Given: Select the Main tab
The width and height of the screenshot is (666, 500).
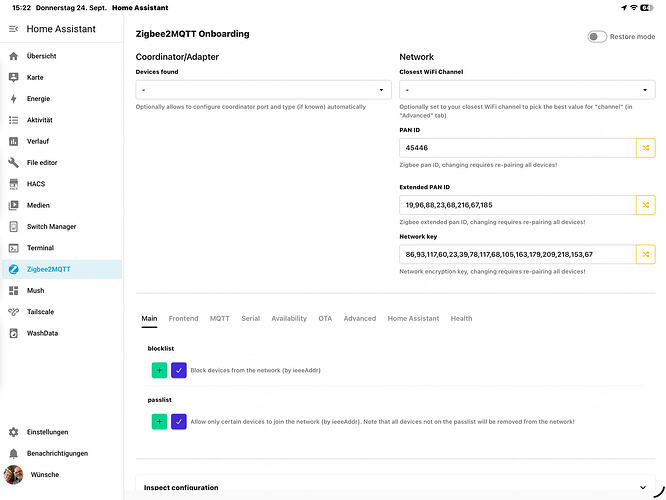Looking at the screenshot, I should point(149,319).
